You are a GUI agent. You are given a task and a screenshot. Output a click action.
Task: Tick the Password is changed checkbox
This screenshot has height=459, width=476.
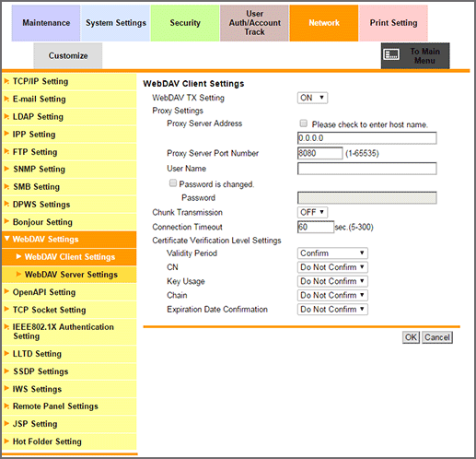click(173, 183)
